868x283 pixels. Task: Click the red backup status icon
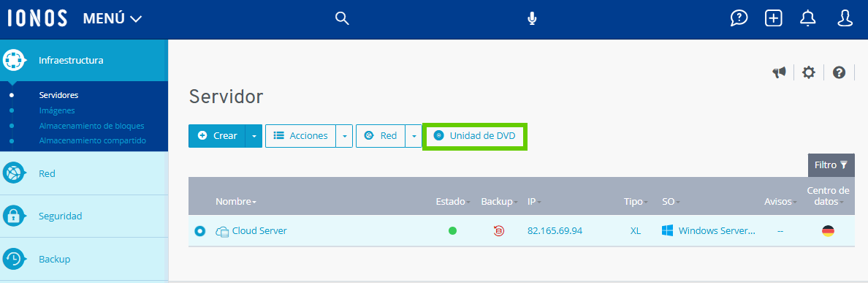(499, 231)
